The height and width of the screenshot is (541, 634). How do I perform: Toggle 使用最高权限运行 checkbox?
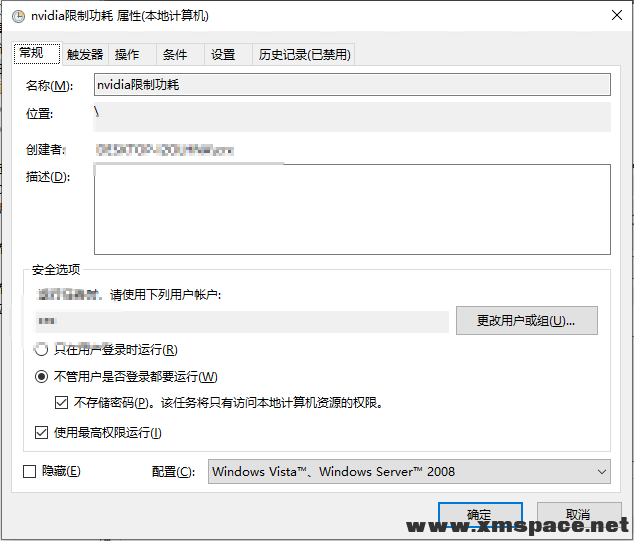coord(41,433)
